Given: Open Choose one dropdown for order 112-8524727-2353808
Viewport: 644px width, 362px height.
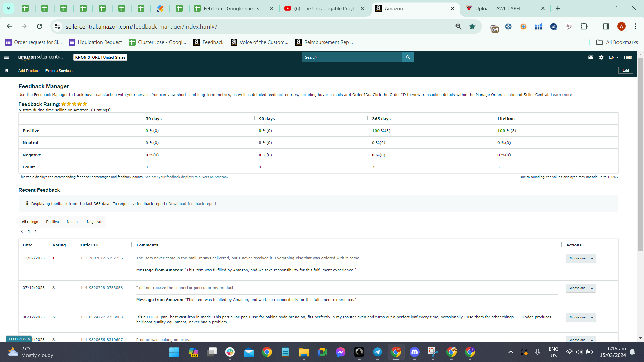Looking at the screenshot, I should click(580, 317).
